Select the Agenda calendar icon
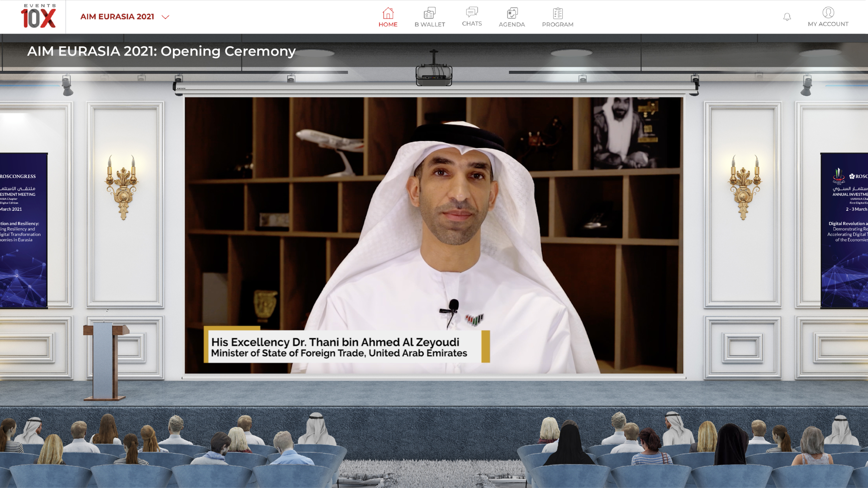 (x=512, y=13)
